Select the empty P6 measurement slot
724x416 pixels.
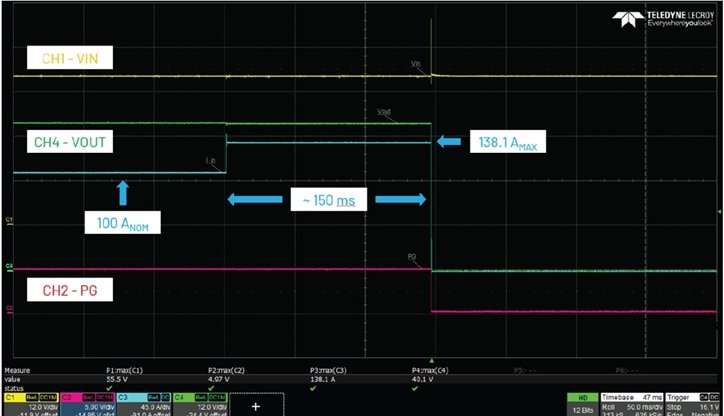pos(627,370)
